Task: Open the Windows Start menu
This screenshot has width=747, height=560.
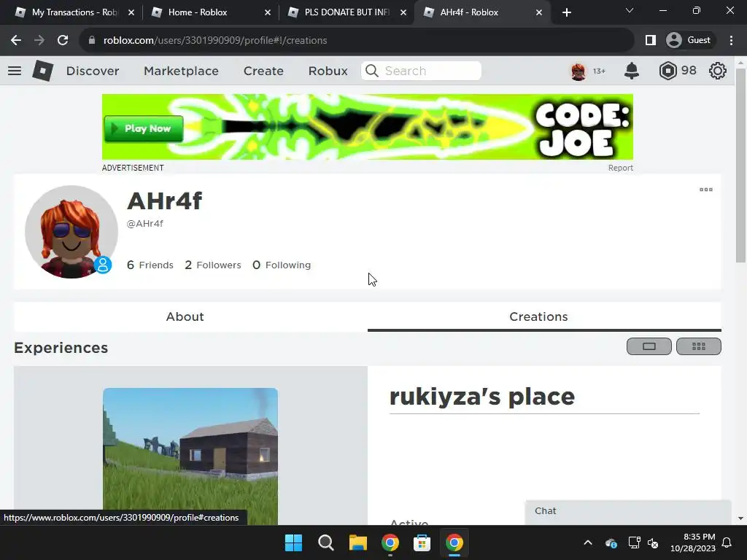Action: 293,542
